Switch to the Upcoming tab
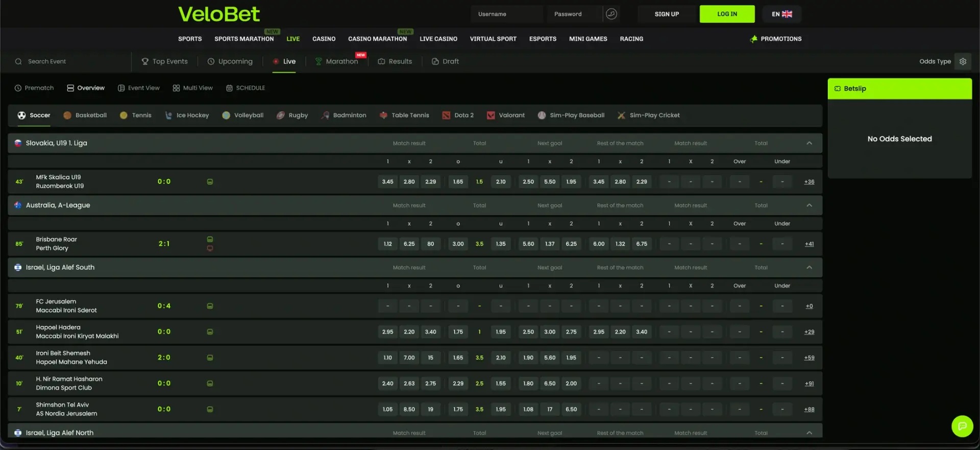This screenshot has width=980, height=450. pos(230,61)
